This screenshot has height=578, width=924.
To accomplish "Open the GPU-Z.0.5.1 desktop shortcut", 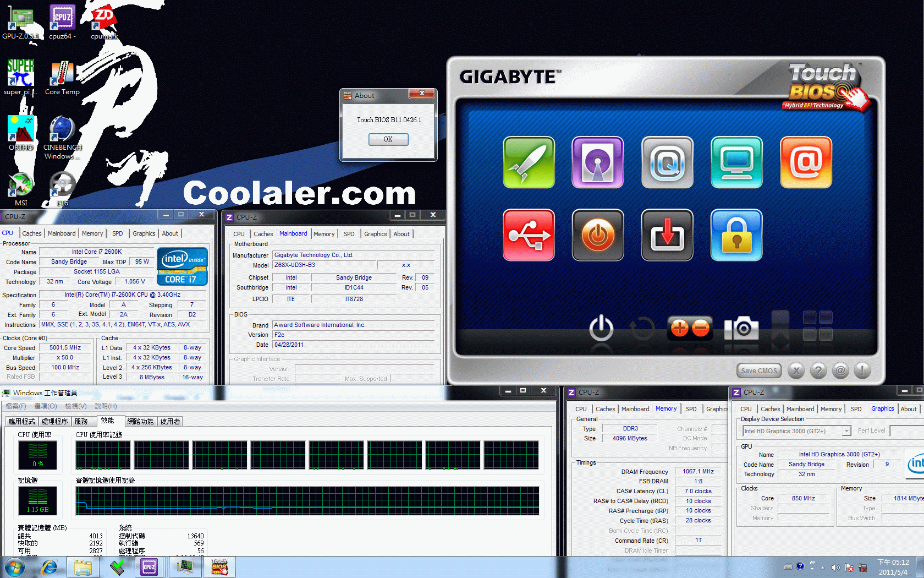I will [20, 22].
